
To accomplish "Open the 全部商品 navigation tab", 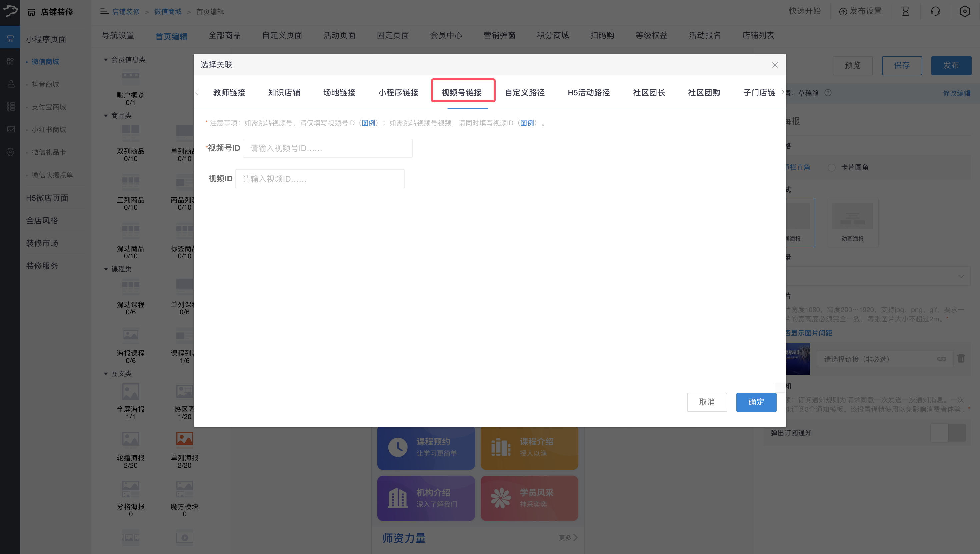I will coord(225,35).
